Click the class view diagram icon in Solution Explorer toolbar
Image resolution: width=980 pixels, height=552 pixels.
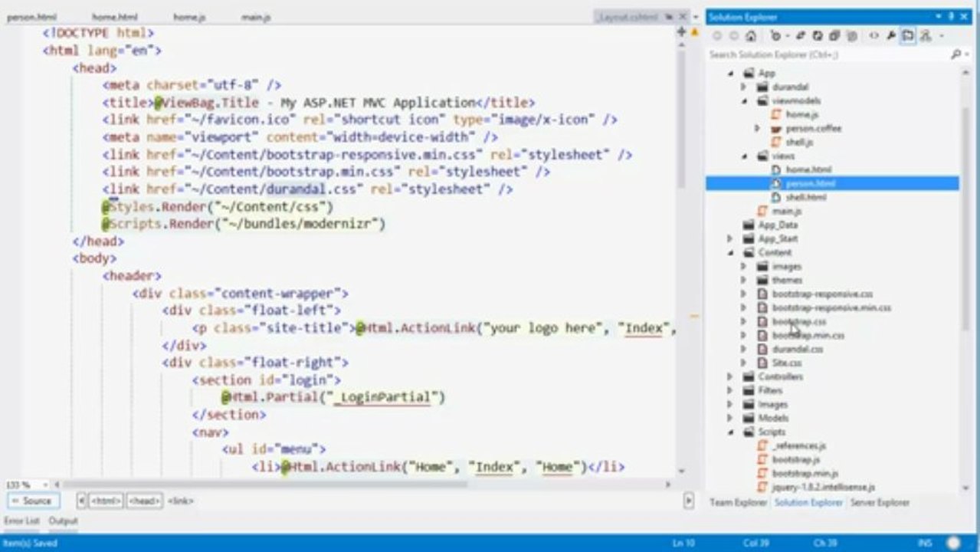926,36
